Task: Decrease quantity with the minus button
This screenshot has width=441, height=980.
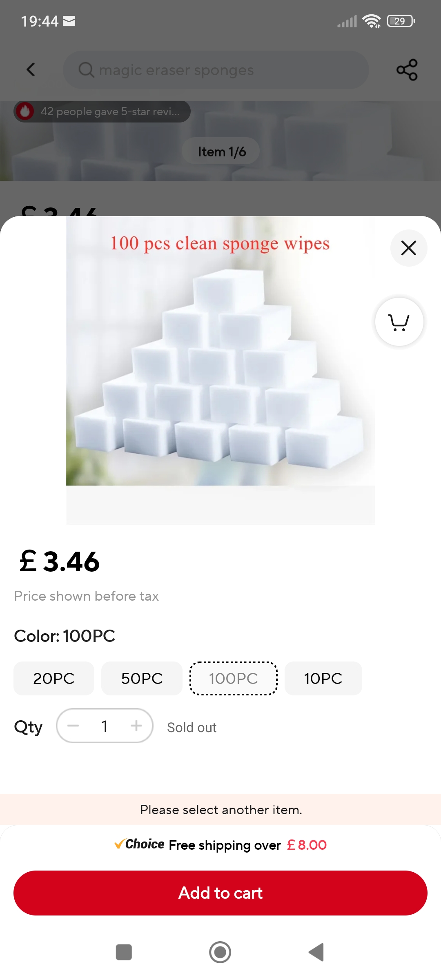Action: point(73,726)
